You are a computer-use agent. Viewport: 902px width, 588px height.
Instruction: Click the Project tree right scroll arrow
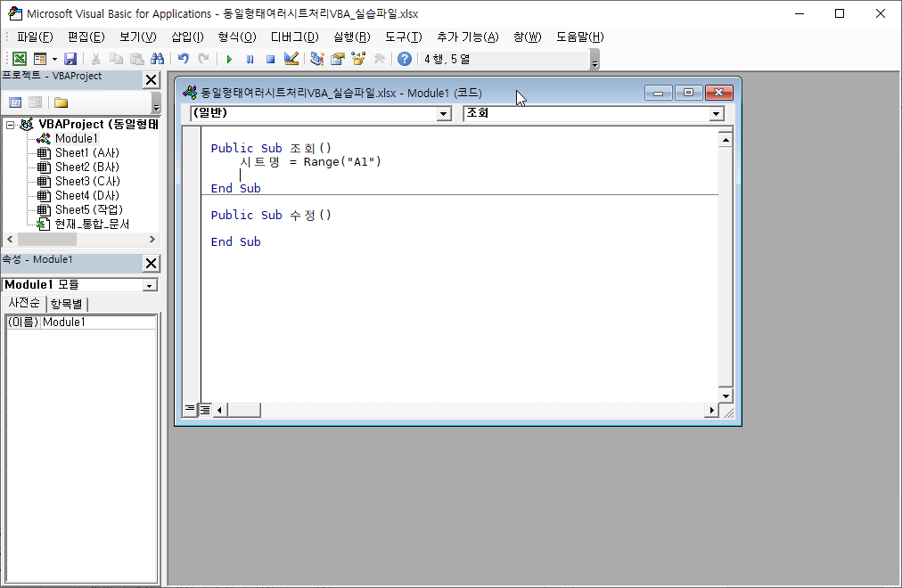pos(152,239)
